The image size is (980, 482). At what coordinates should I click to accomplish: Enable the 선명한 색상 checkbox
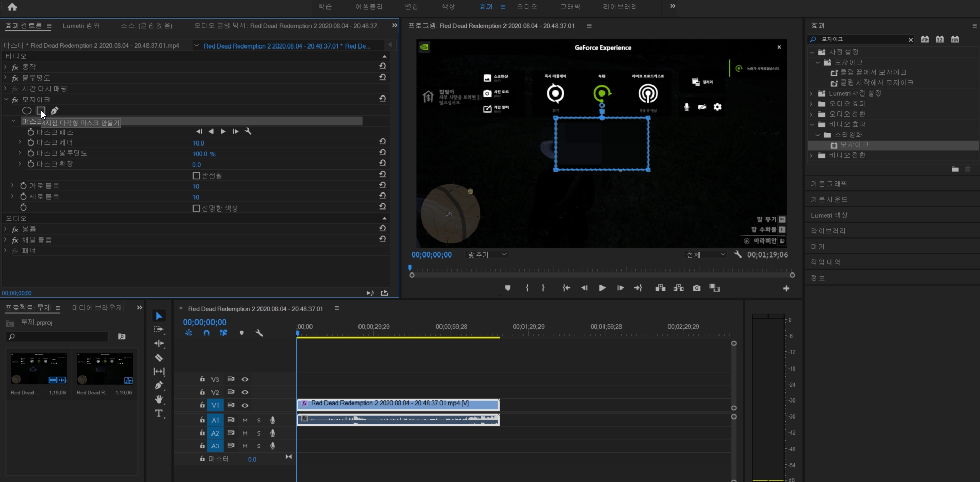click(196, 208)
